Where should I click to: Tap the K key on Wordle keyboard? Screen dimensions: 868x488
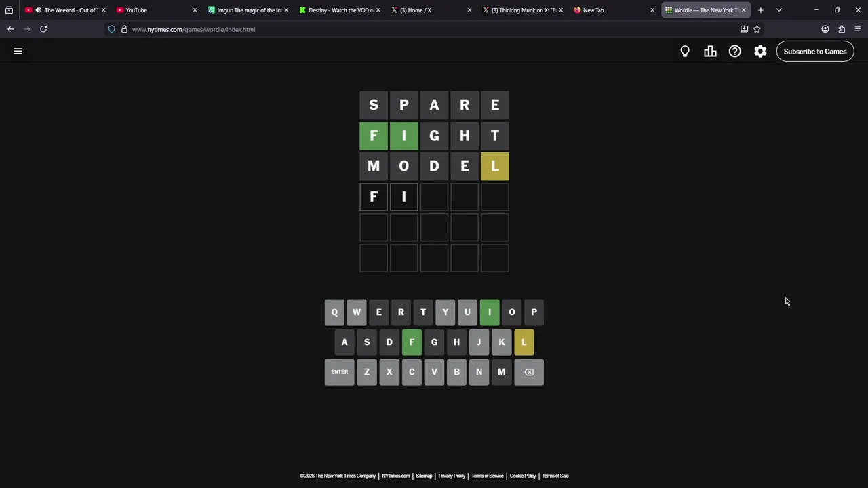pos(502,342)
